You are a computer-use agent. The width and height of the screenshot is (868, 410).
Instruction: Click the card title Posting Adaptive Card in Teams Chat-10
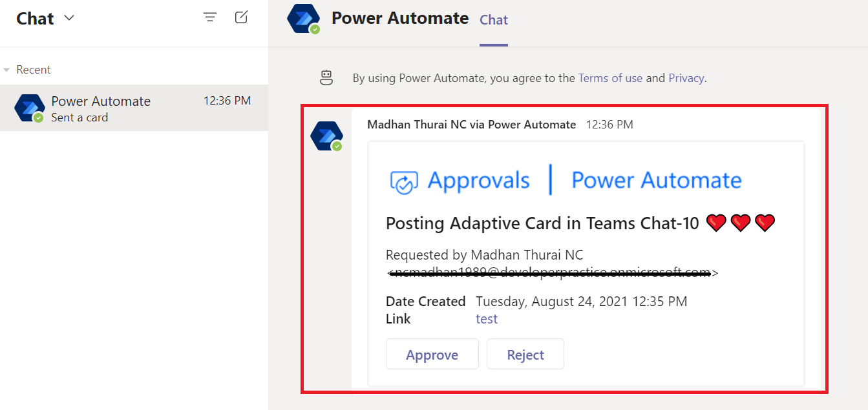(542, 223)
